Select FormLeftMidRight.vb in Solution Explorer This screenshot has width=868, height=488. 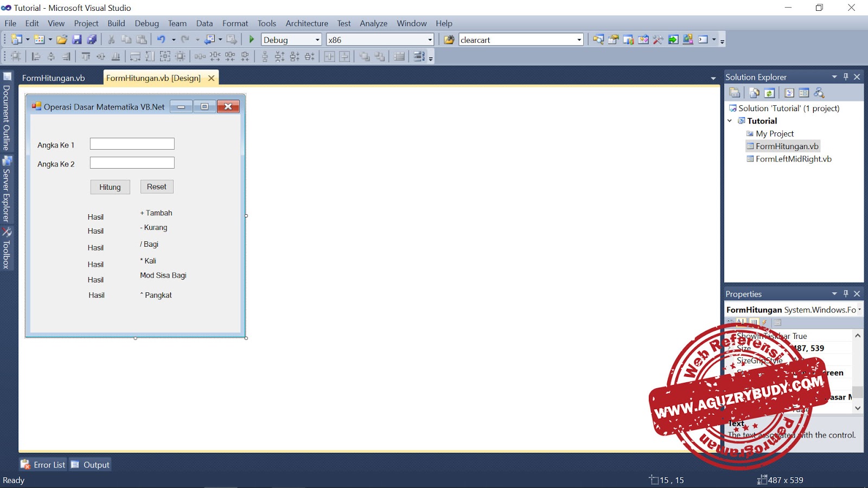pos(793,159)
